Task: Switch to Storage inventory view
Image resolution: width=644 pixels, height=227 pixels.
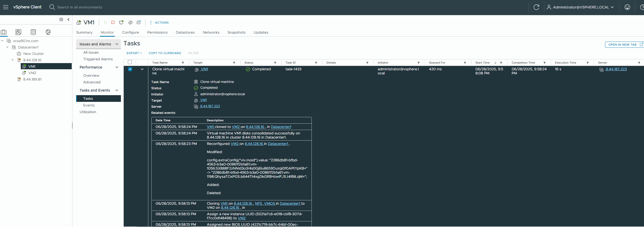Action: [x=33, y=32]
